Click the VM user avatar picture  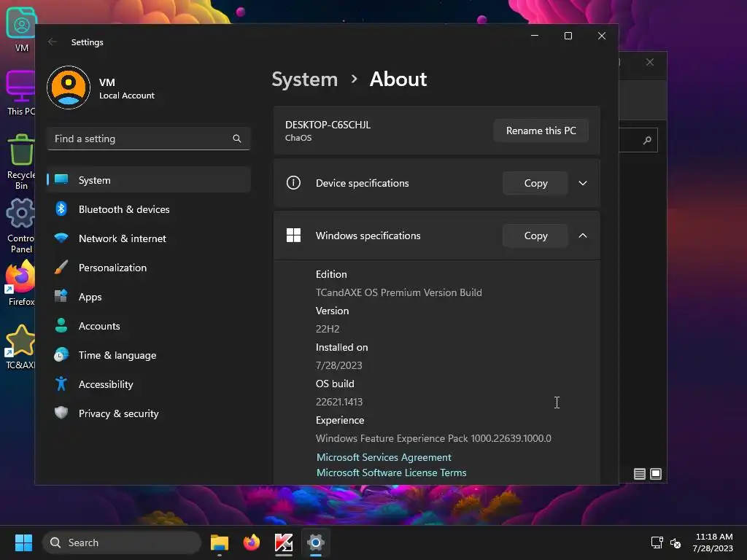point(69,87)
